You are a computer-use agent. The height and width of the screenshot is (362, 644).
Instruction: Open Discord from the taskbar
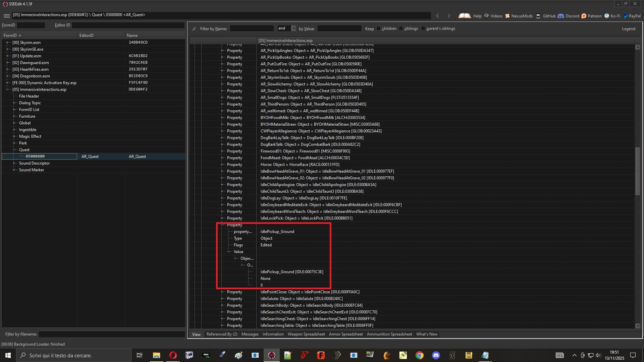click(436, 355)
